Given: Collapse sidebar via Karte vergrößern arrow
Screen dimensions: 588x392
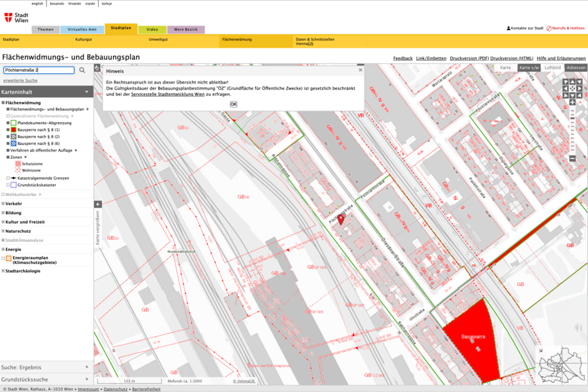Looking at the screenshot, I should pyautogui.click(x=98, y=204).
